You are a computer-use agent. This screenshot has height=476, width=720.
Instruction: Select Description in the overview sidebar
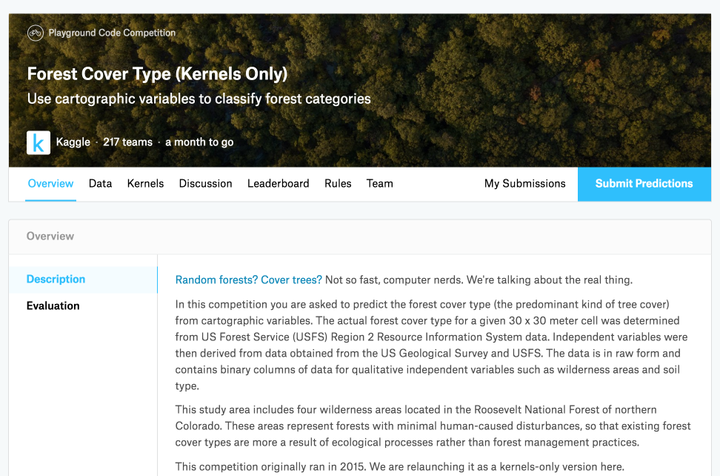(x=56, y=280)
